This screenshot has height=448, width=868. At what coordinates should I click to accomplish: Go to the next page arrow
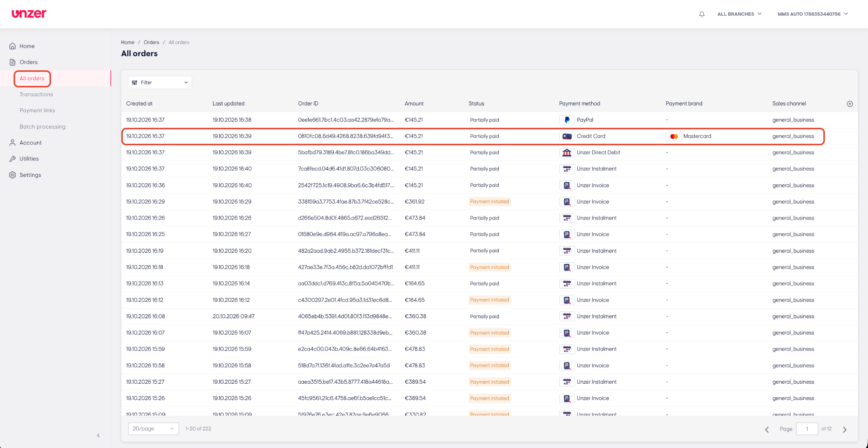[x=844, y=430]
